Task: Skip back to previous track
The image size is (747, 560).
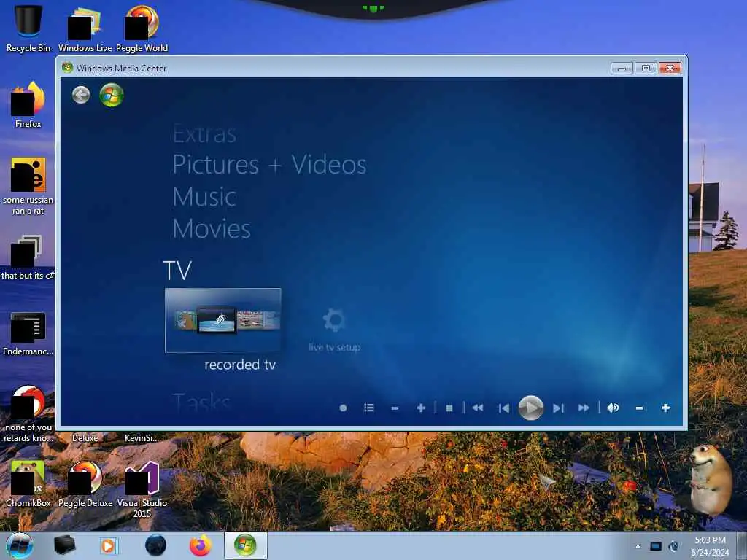Action: pos(503,408)
